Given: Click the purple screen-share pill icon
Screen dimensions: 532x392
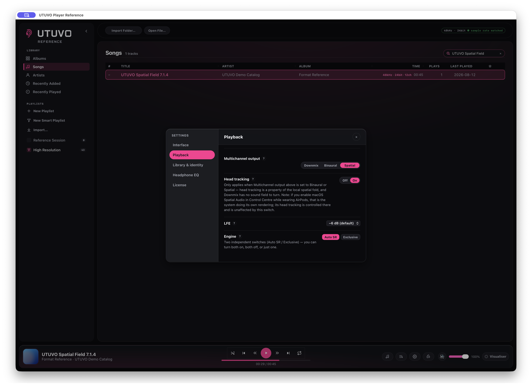Looking at the screenshot, I should pos(26,15).
